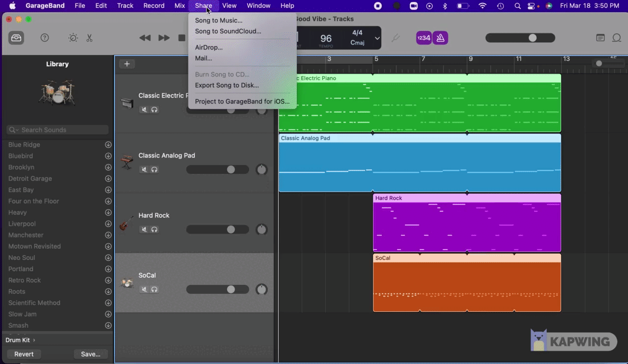
Task: Download the Detroit Garage drum kit
Action: (x=108, y=179)
